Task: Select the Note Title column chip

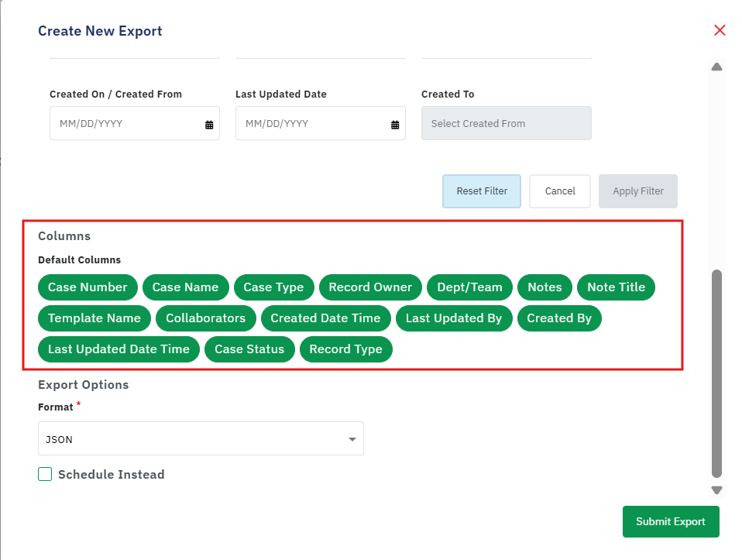Action: (616, 287)
